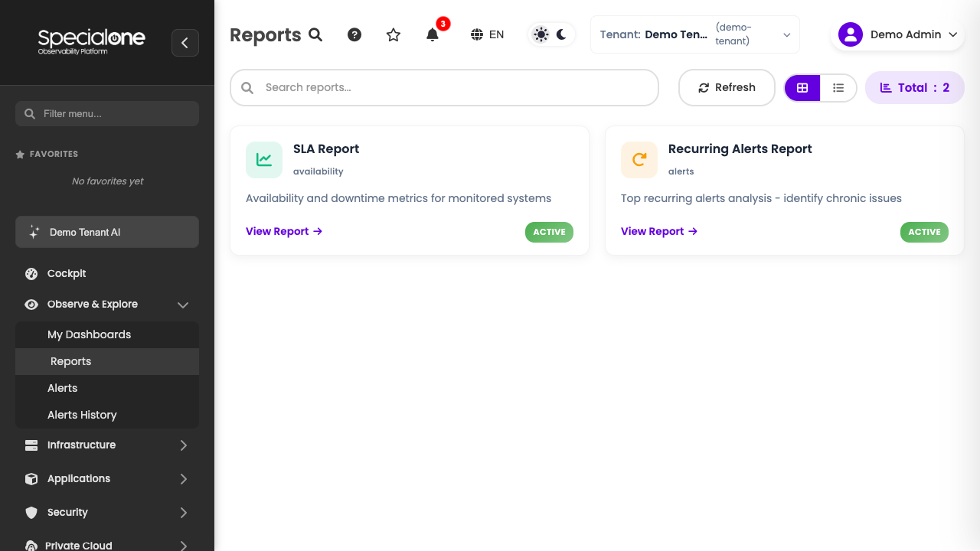Open the Private Cloud menu item

pyautogui.click(x=107, y=545)
